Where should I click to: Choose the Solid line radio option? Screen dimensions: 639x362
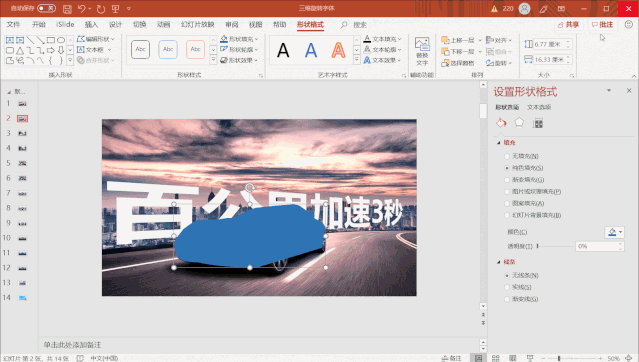click(x=507, y=287)
